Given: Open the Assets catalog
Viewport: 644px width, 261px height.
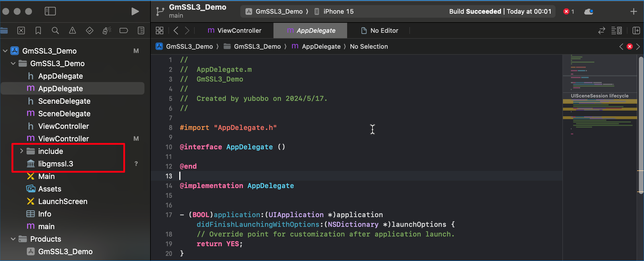Looking at the screenshot, I should pos(50,189).
